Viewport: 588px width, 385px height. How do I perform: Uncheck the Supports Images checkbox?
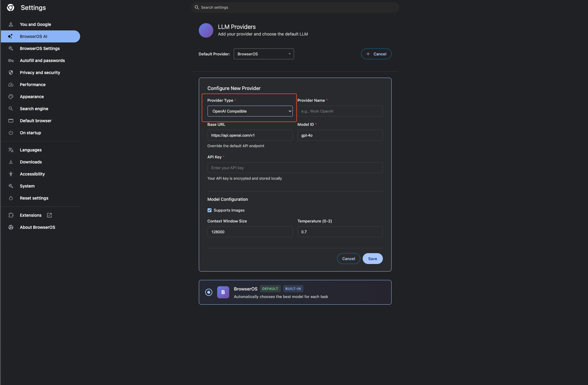209,210
